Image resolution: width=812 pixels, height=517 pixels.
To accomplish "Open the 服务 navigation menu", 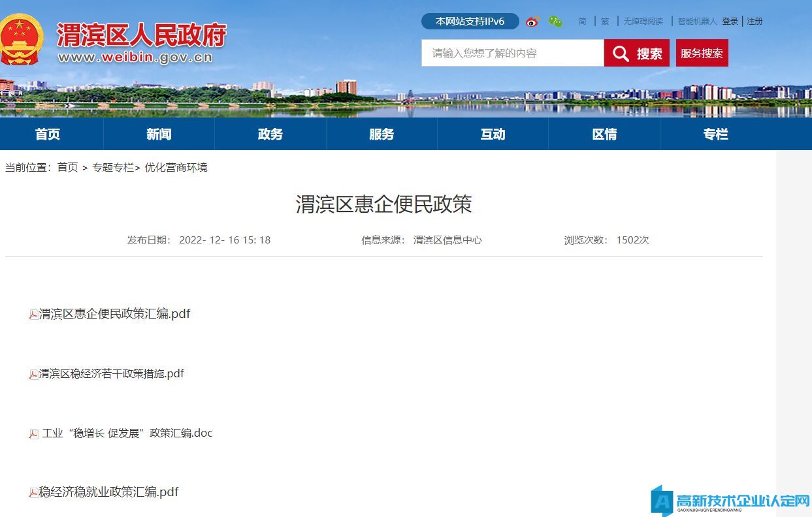I will [382, 134].
